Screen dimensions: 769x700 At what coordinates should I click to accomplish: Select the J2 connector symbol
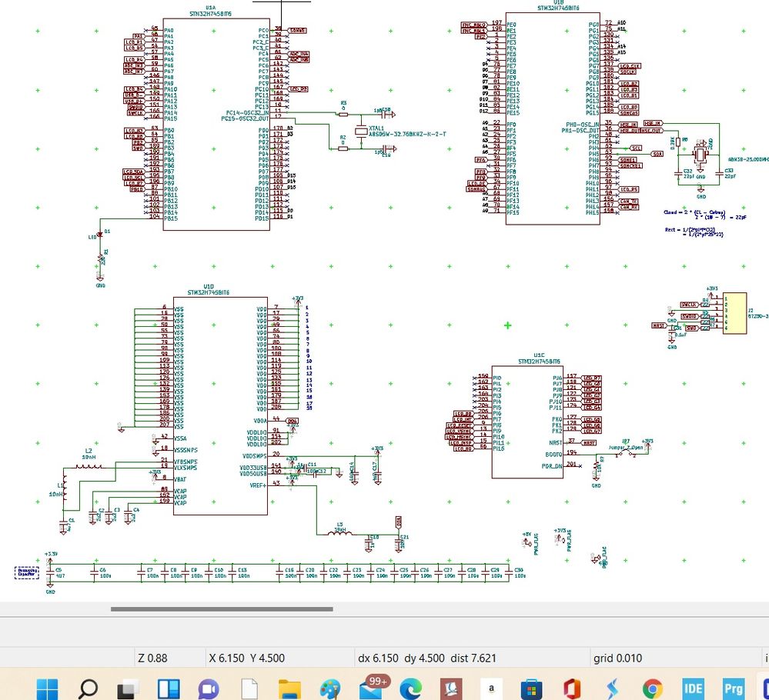[734, 313]
